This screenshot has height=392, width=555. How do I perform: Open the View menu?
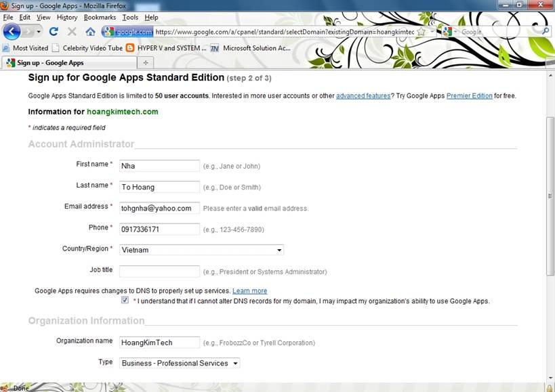pos(43,18)
